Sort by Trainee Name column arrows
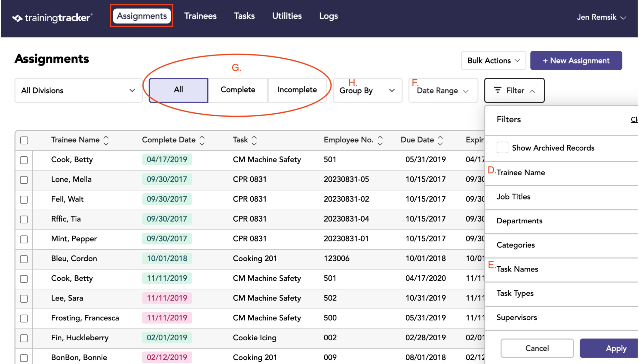 [x=106, y=140]
